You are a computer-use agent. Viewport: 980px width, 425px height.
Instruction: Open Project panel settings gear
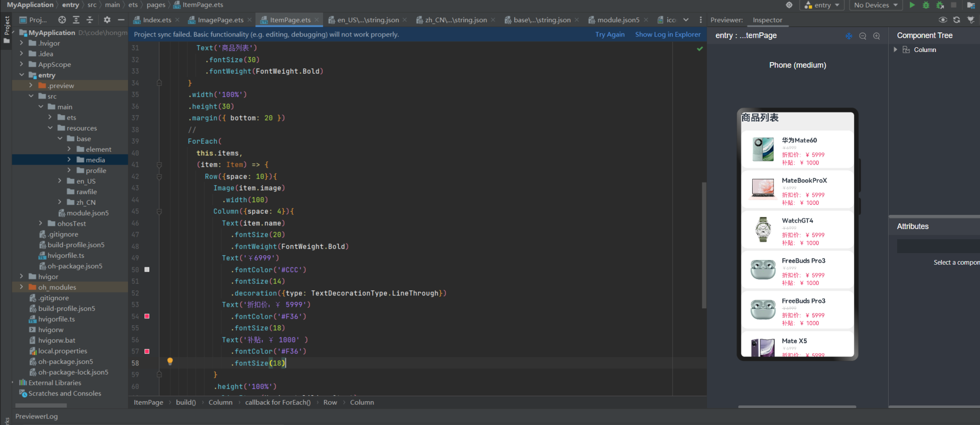107,20
